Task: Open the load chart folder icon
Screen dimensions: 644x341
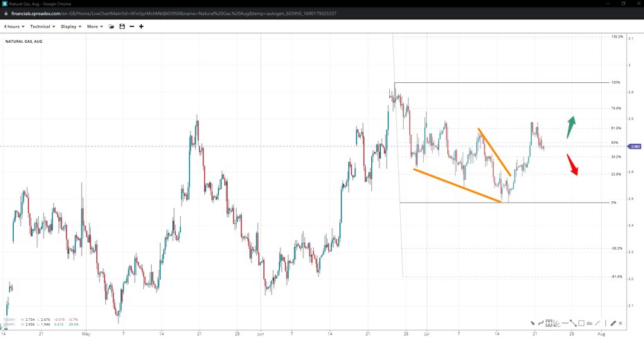Action: pyautogui.click(x=111, y=26)
